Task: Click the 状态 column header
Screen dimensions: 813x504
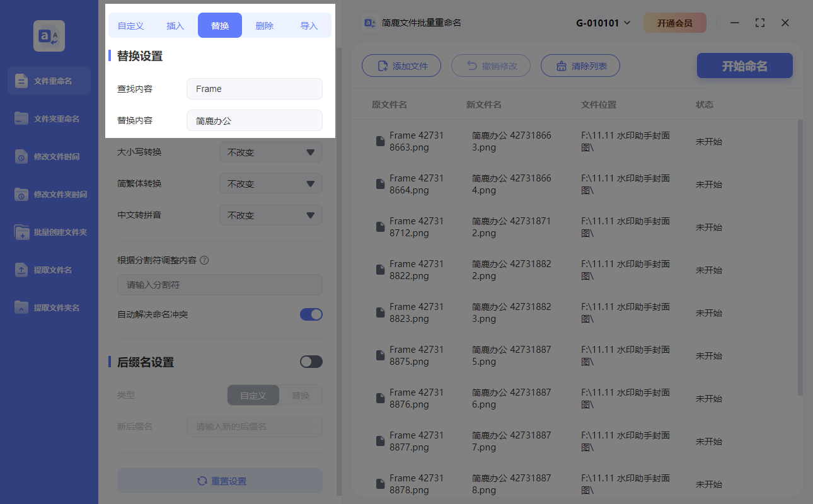Action: [705, 105]
